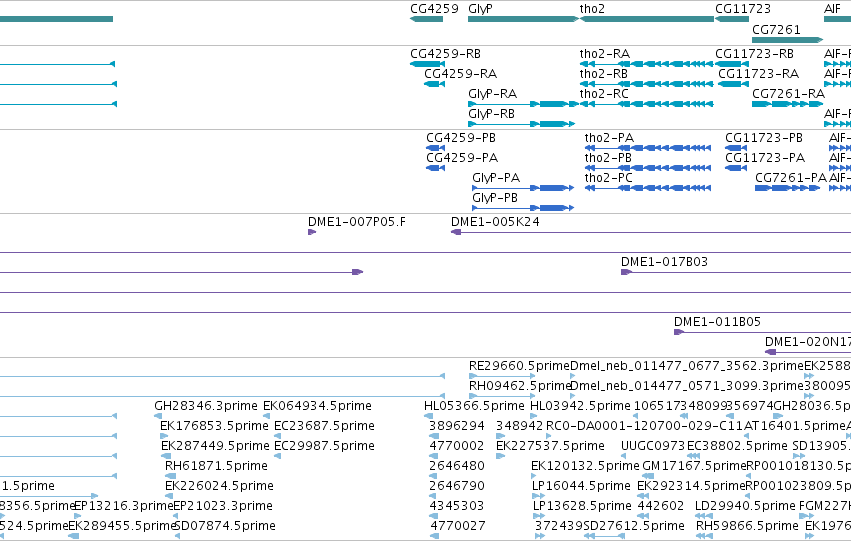Viewport: 851px width, 541px height.
Task: Click the tho2-RC transcript label
Action: [604, 94]
